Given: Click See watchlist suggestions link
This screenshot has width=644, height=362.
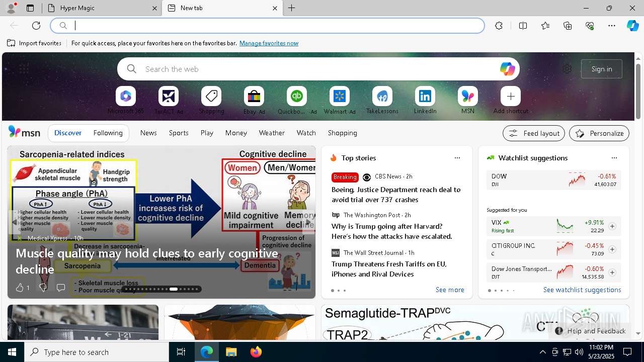Looking at the screenshot, I should click(x=582, y=290).
